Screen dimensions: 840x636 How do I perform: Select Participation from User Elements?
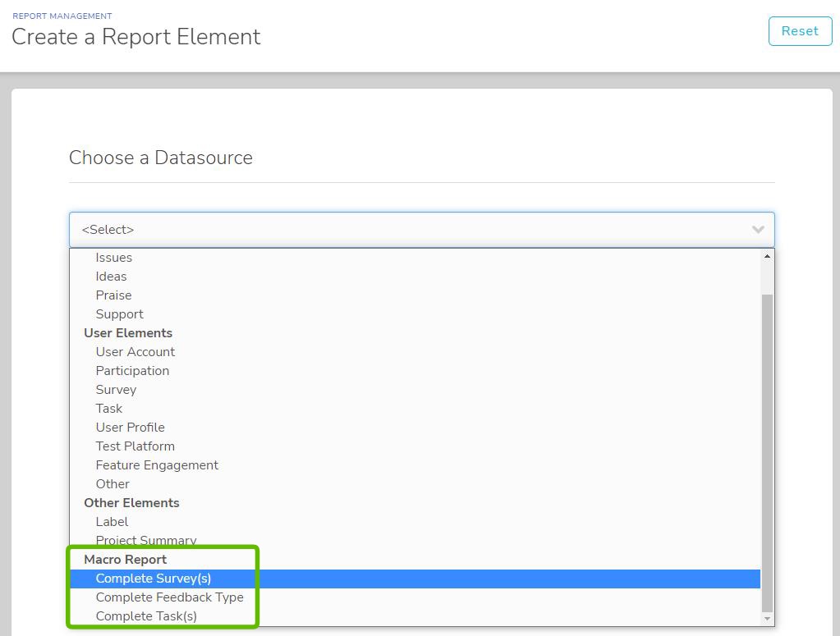tap(132, 371)
